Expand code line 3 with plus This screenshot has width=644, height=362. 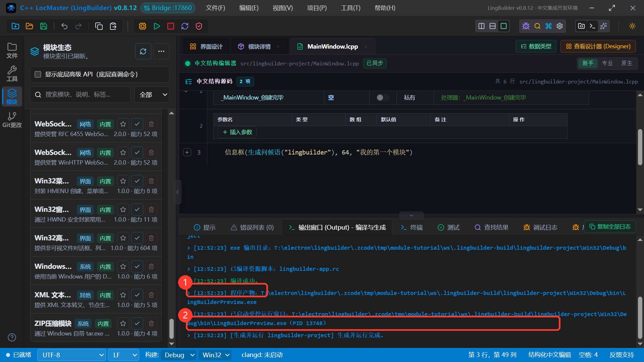click(x=187, y=153)
